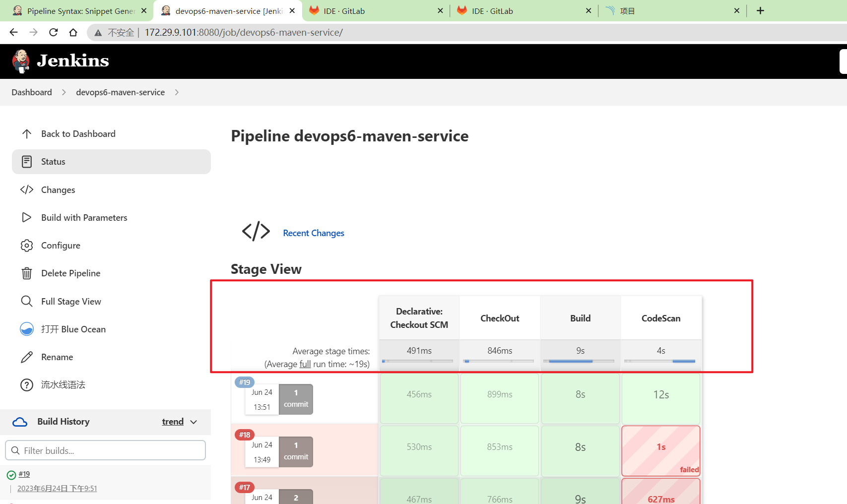847x504 pixels.
Task: Click the browser home icon
Action: [x=73, y=32]
